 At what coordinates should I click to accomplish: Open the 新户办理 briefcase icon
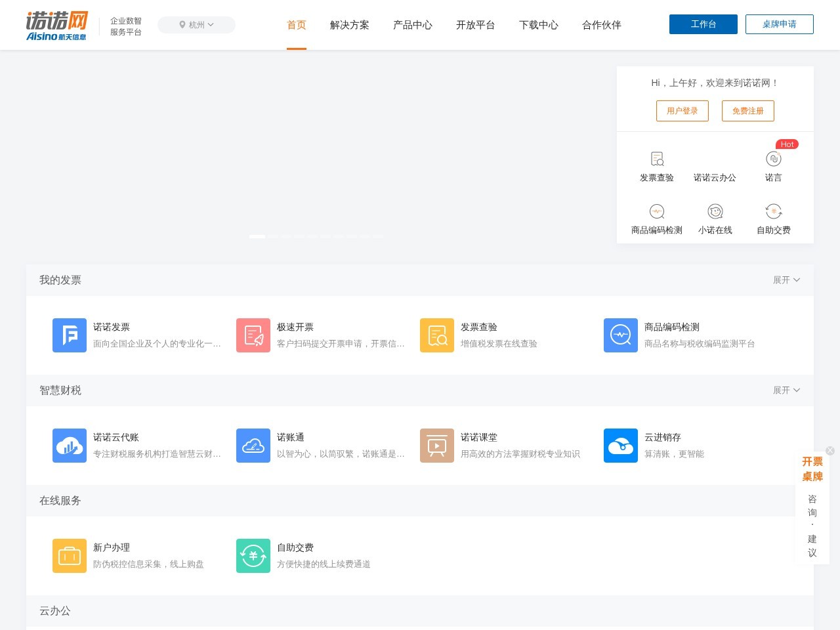[x=70, y=556]
